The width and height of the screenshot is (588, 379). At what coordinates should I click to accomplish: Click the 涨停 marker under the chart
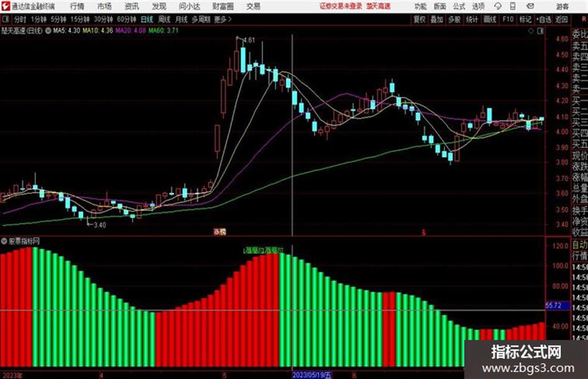click(220, 232)
